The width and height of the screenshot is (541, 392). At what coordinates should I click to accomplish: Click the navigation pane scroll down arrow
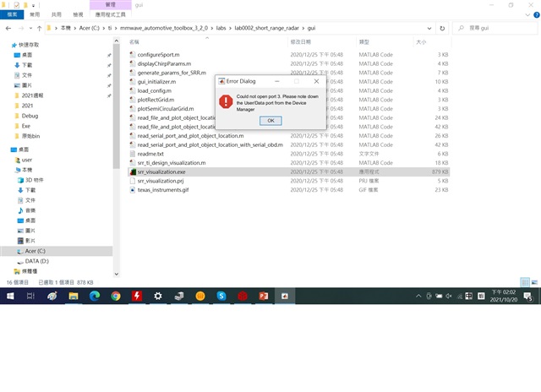[117, 274]
